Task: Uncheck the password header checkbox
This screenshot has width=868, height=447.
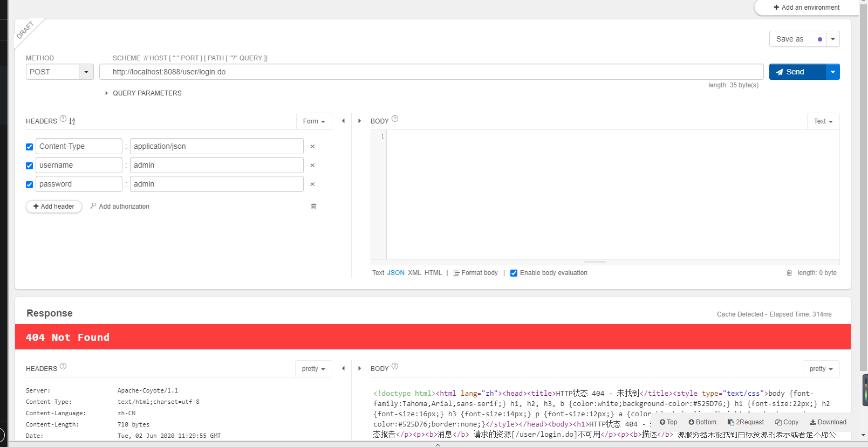Action: pyautogui.click(x=30, y=184)
